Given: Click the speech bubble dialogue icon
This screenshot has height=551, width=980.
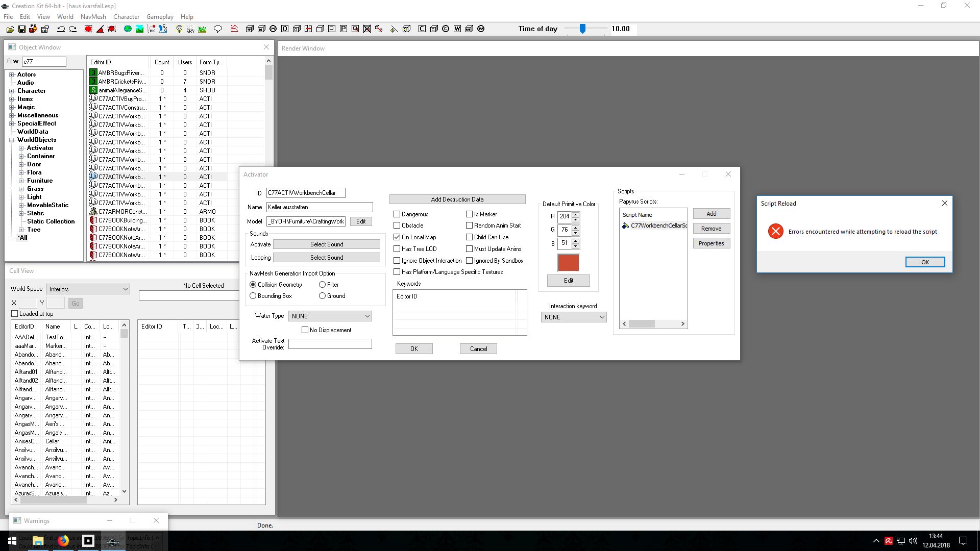Looking at the screenshot, I should (x=218, y=29).
